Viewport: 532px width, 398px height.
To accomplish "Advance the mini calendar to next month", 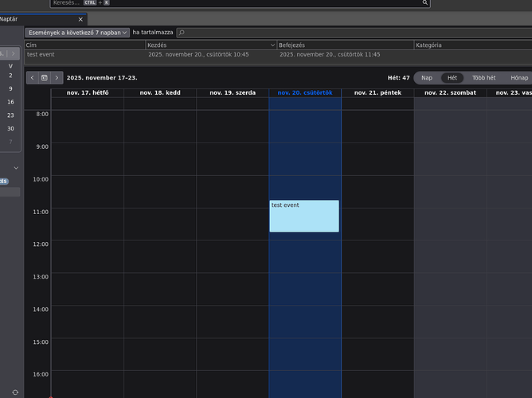I will (x=14, y=53).
